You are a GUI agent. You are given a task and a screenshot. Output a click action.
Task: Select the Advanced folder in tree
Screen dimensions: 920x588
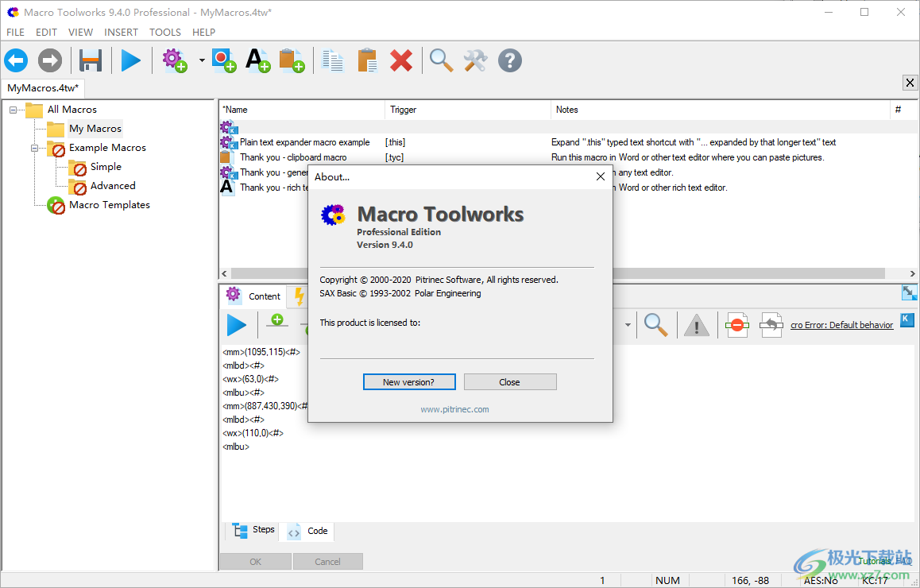click(113, 185)
